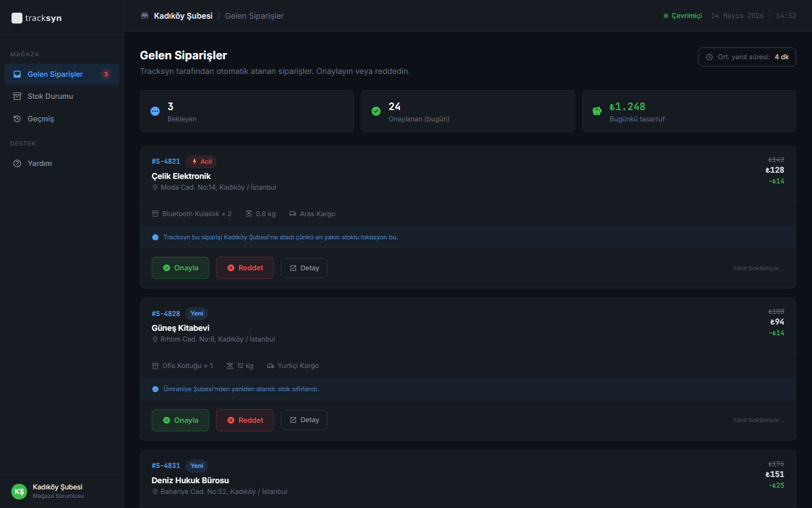Click the clock icon in response time pill
Screen dimensions: 812x508
click(x=709, y=57)
